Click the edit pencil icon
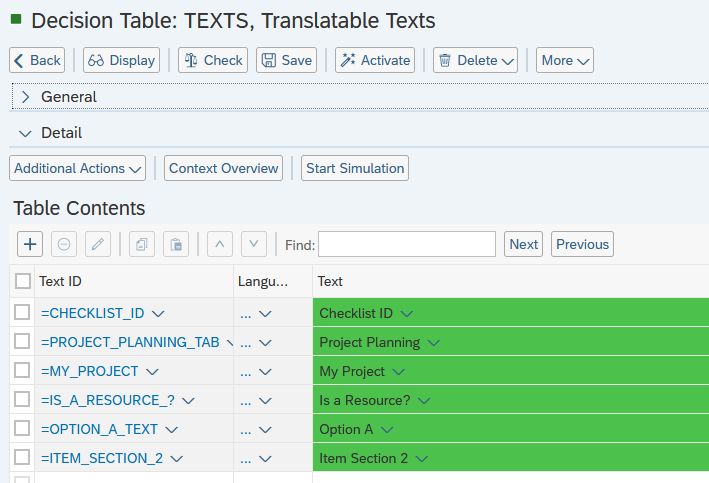Screen dimensions: 709x483 (97, 244)
